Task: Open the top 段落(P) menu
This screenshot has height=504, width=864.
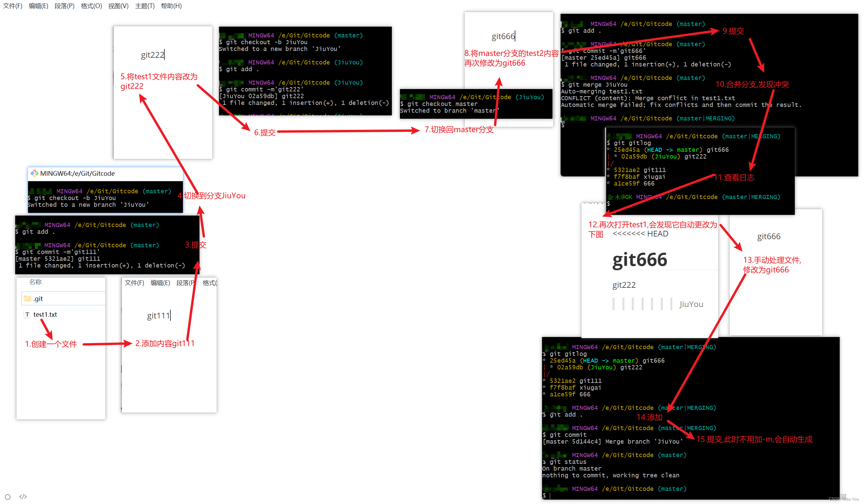Action: tap(64, 6)
